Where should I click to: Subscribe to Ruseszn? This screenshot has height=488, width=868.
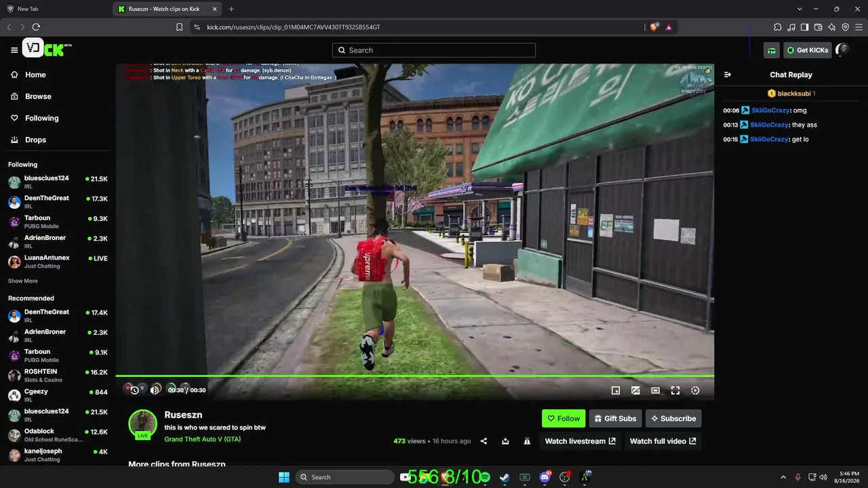coord(673,419)
